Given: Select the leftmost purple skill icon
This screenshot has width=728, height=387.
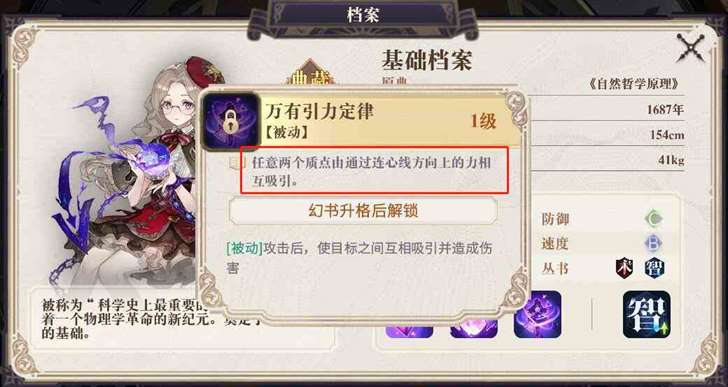Looking at the screenshot, I should (409, 327).
